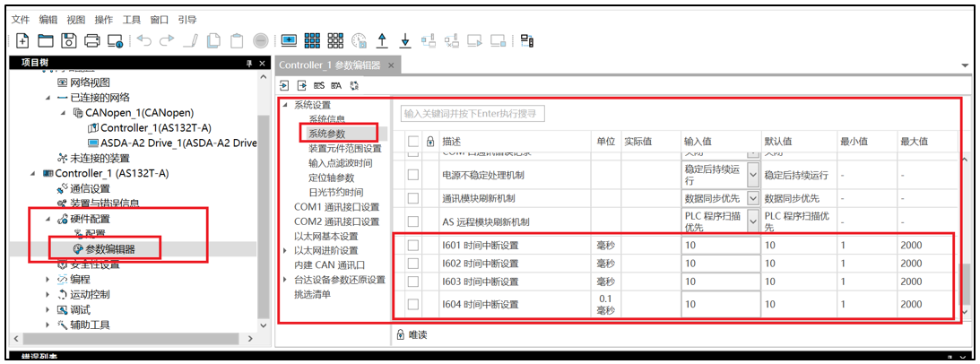The image size is (980, 364).
Task: Toggle the header select-all checkbox
Action: (412, 142)
